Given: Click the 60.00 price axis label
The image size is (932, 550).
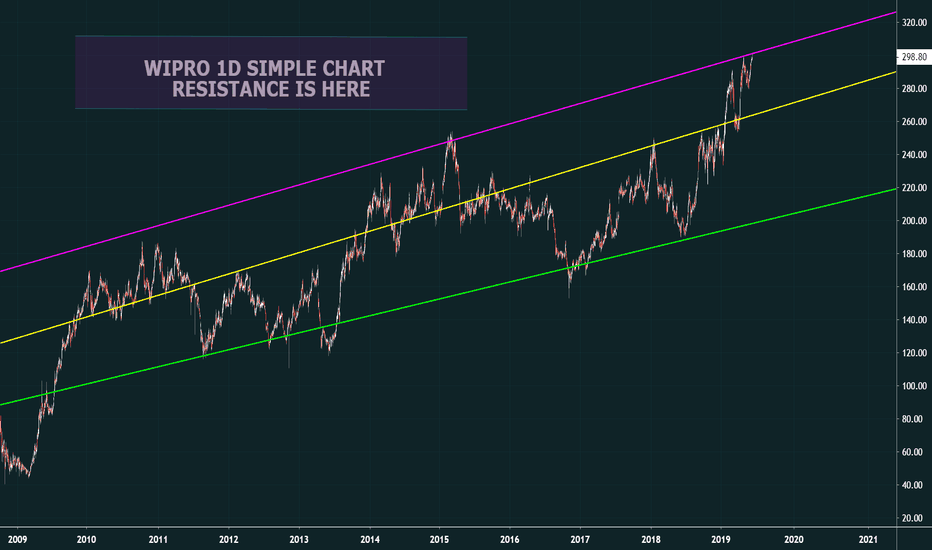Looking at the screenshot, I should click(913, 452).
